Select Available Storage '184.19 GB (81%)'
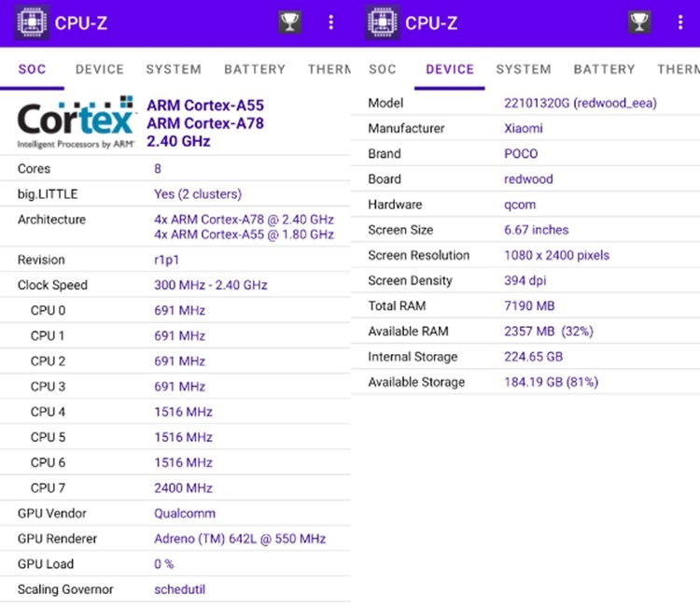Viewport: 700px width, 609px height. (552, 382)
